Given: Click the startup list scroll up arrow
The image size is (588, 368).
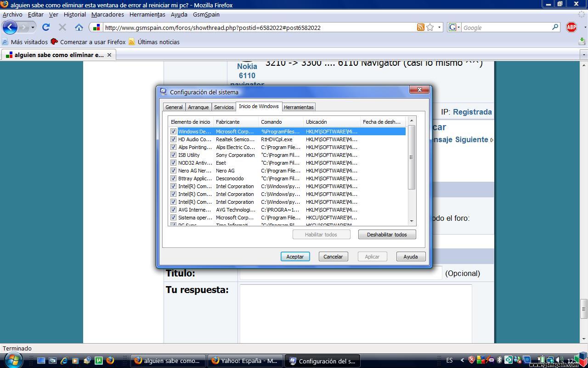Looking at the screenshot, I should (412, 121).
